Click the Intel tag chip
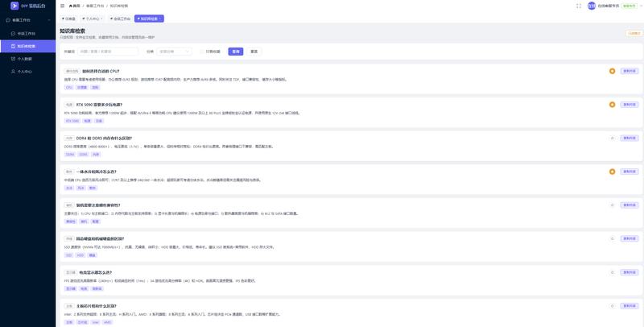This screenshot has height=327, width=644. [x=95, y=322]
